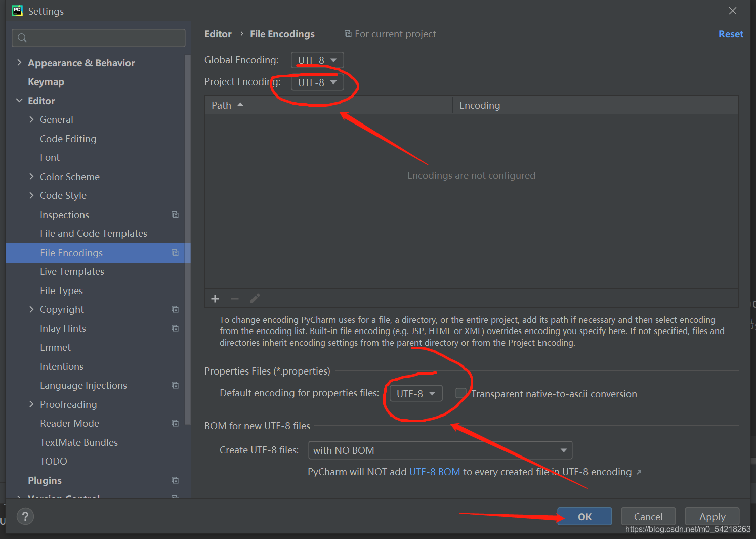
Task: Click the Add path plus icon
Action: tap(215, 299)
